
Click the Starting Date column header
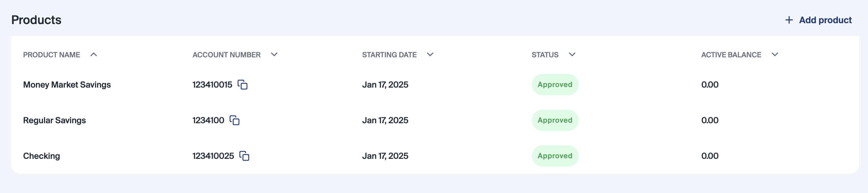coord(389,55)
